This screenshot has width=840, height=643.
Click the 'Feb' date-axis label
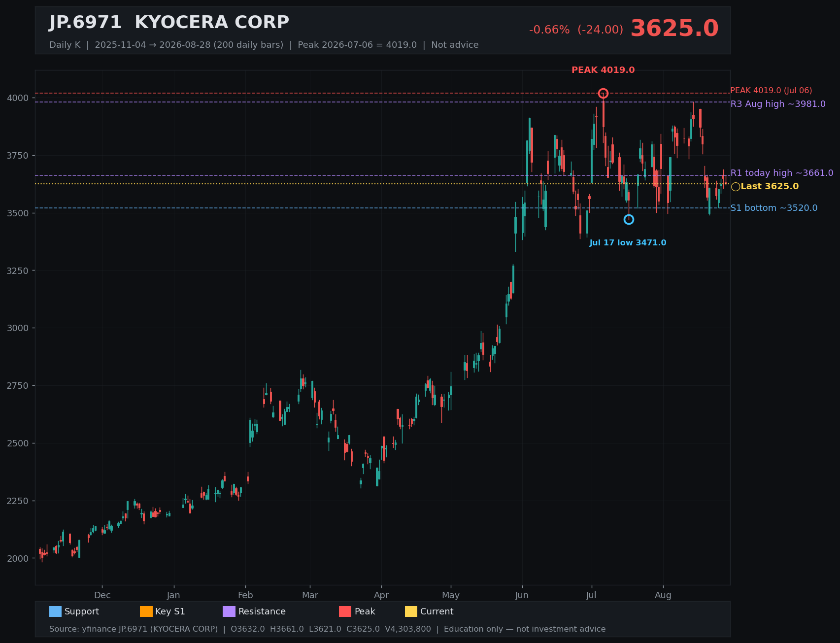(x=245, y=595)
